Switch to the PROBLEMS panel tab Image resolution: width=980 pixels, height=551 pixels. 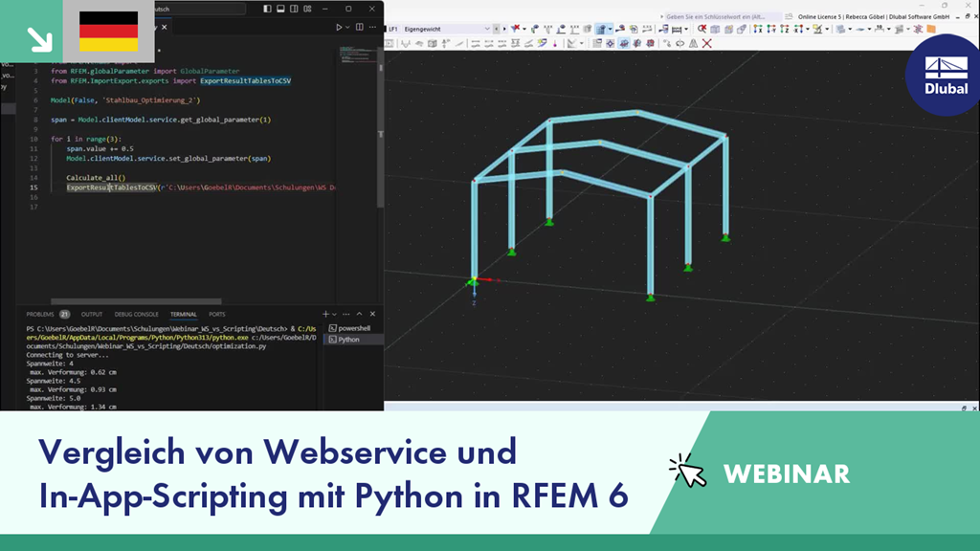tap(40, 314)
